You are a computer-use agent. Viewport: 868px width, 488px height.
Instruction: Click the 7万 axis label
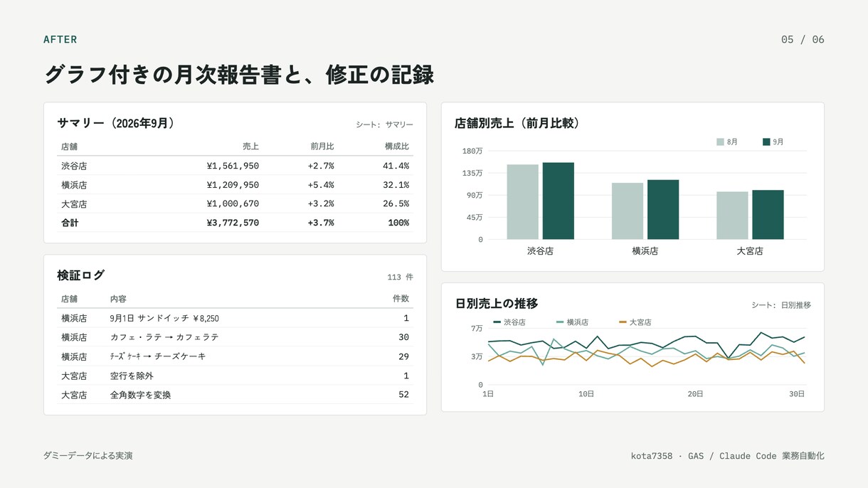click(x=477, y=329)
